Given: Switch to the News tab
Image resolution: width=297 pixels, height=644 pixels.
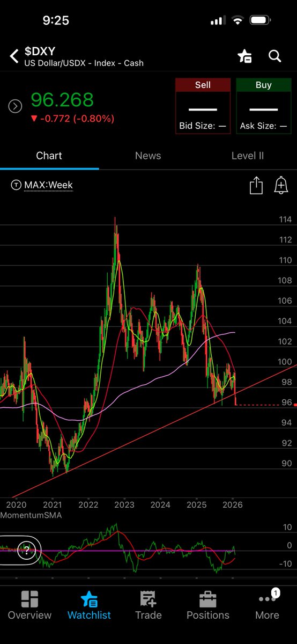Looking at the screenshot, I should point(148,156).
